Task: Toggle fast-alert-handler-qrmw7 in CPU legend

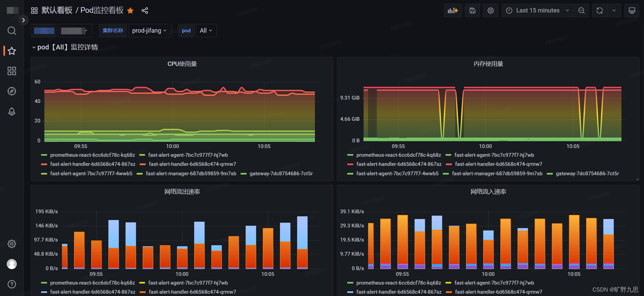Action: 192,164
